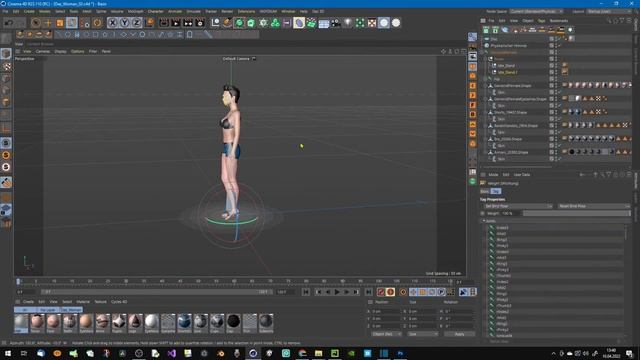The image size is (640, 360).
Task: Click the Undo arrow icon in top toolbar
Action: (9, 23)
